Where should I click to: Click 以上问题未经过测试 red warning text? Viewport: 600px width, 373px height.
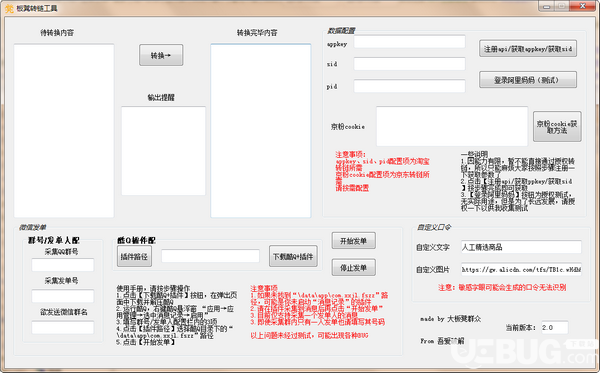(x=309, y=336)
